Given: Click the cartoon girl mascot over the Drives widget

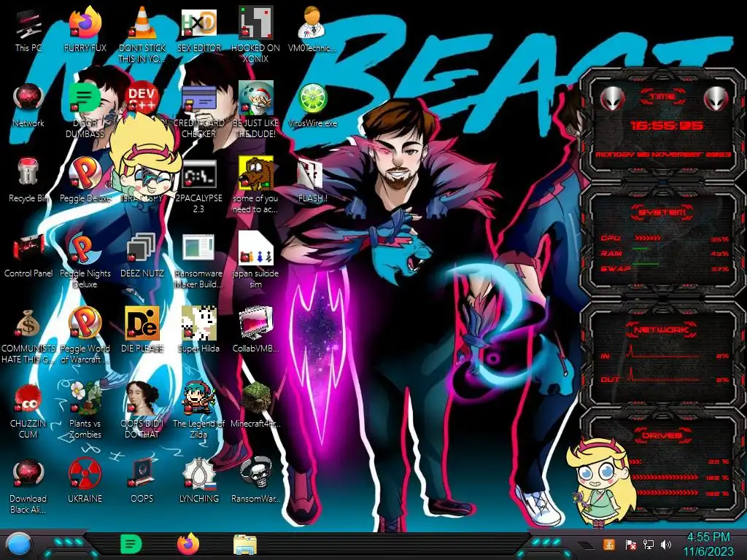Looking at the screenshot, I should coord(601,483).
